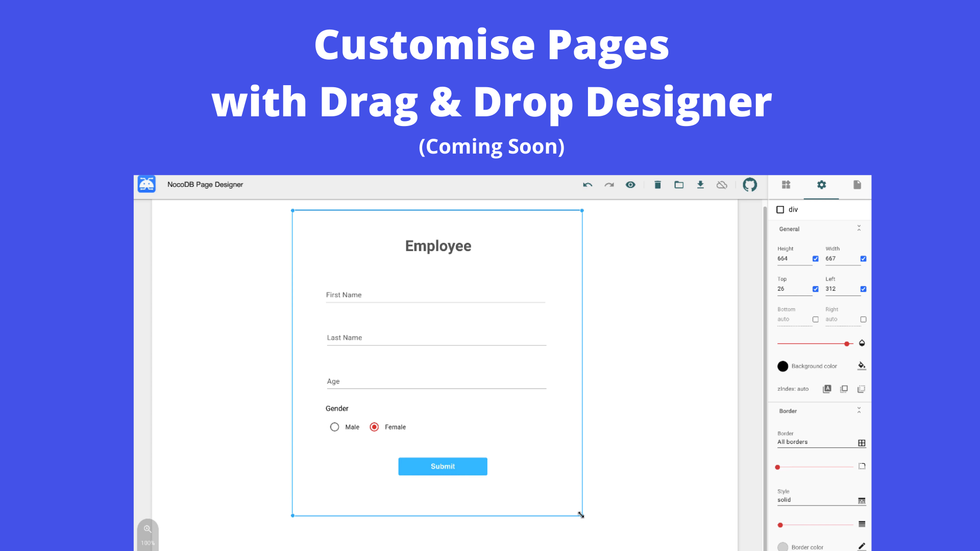The height and width of the screenshot is (551, 980).
Task: Click the trash delete icon
Action: (657, 185)
